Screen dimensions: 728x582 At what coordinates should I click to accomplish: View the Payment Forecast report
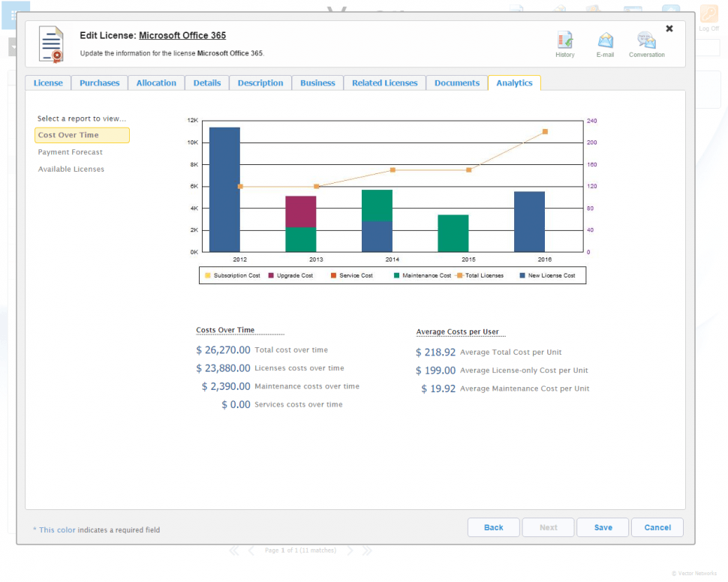[70, 152]
